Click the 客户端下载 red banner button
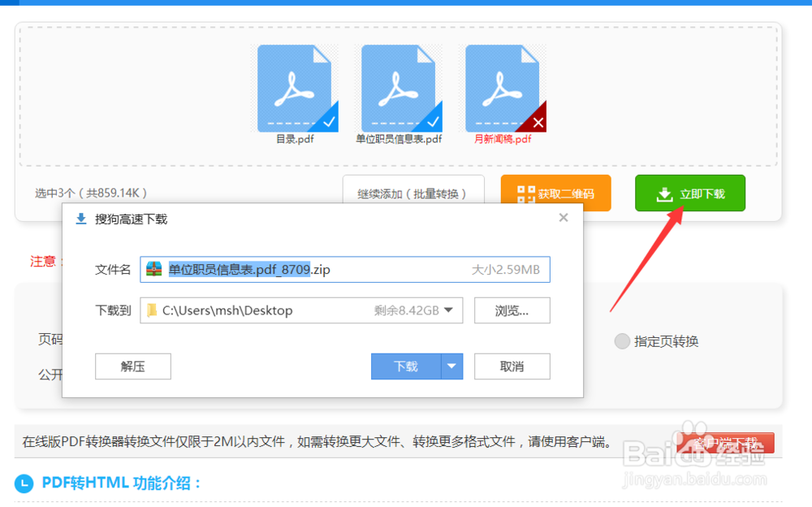 726,443
